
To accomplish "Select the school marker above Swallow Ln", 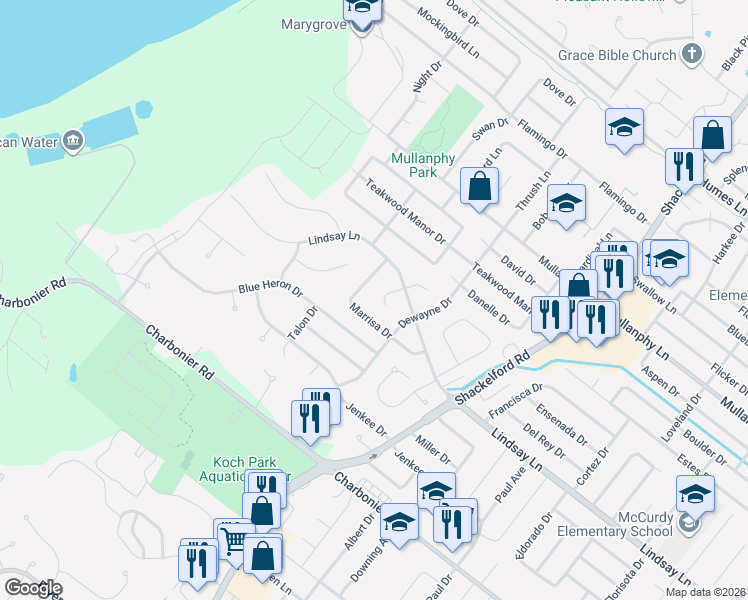I will [669, 259].
